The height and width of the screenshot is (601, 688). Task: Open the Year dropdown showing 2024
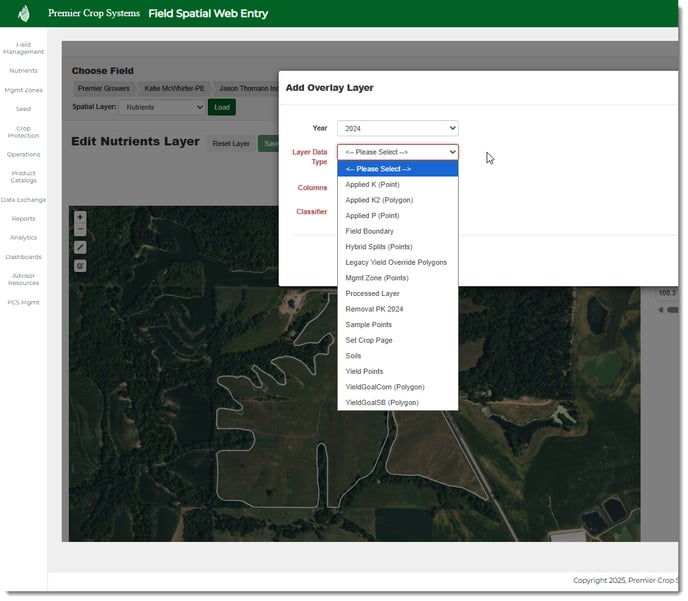[x=397, y=128]
